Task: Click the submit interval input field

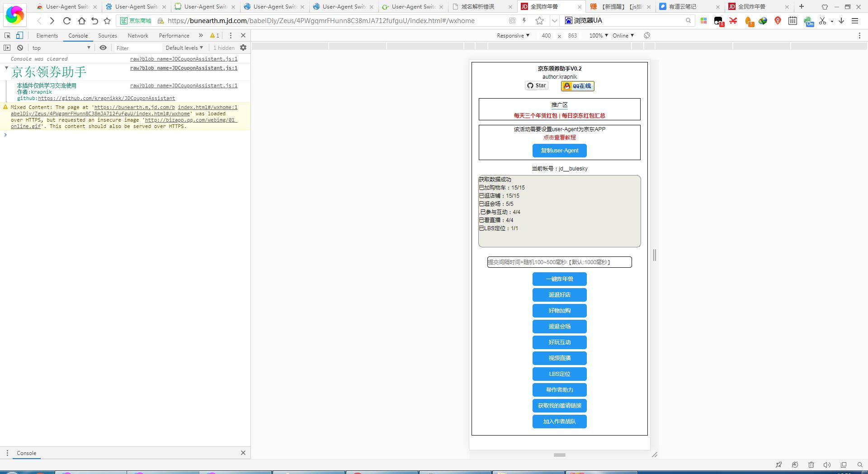Action: [x=560, y=262]
